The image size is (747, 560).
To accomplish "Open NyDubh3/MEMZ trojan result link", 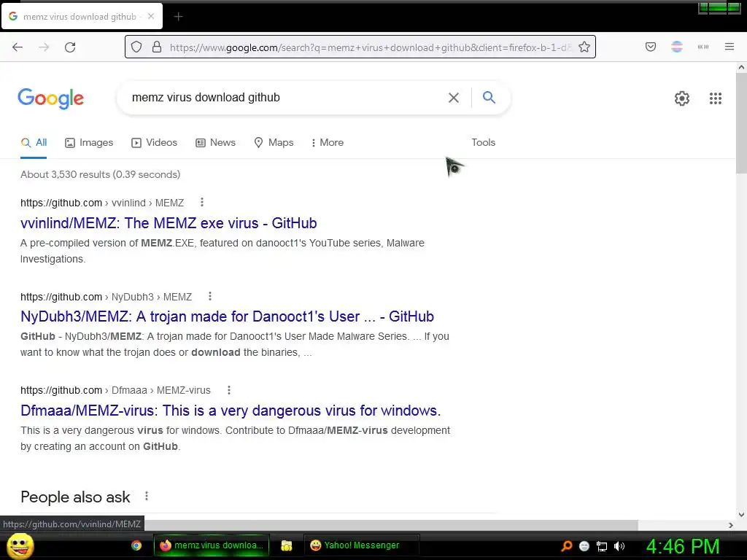I will coord(228,316).
